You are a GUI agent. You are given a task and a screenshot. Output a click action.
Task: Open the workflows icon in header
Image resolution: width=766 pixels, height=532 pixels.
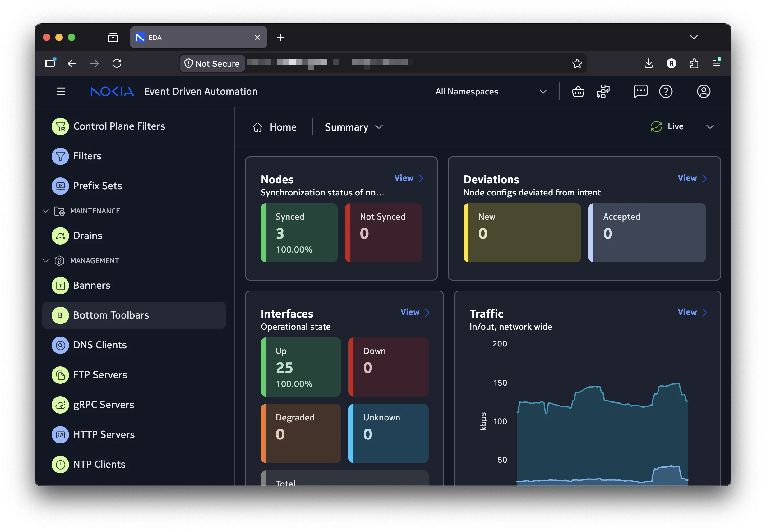603,91
